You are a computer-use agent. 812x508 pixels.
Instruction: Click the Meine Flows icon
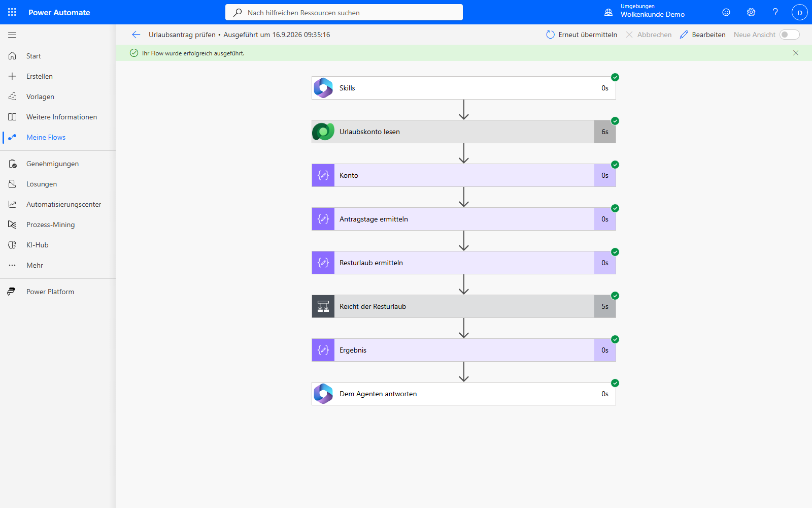(12, 137)
